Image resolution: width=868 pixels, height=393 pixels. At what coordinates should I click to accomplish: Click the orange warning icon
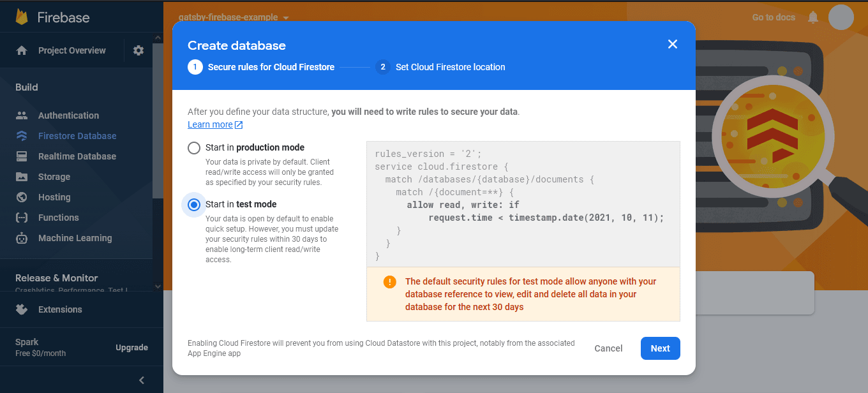[390, 281]
